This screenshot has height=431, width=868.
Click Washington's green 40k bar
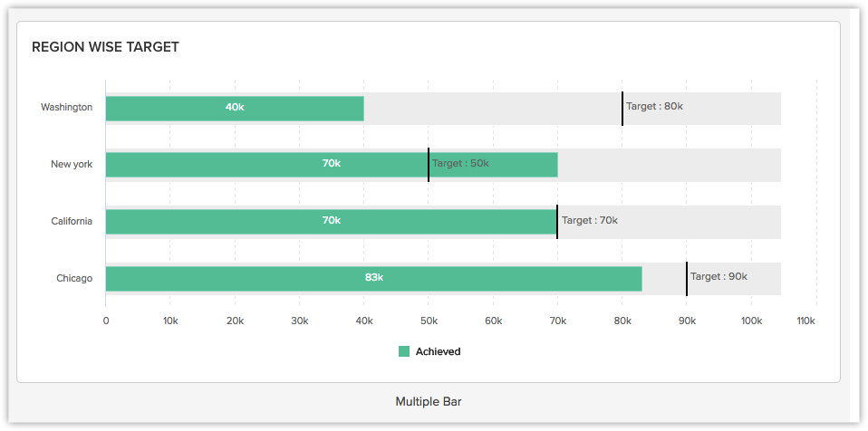click(235, 108)
